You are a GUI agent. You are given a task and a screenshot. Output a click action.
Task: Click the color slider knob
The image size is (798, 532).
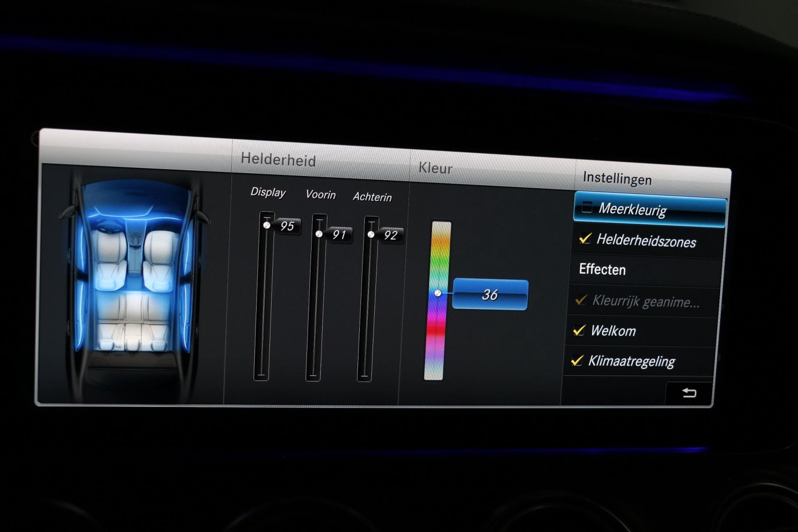(x=438, y=293)
